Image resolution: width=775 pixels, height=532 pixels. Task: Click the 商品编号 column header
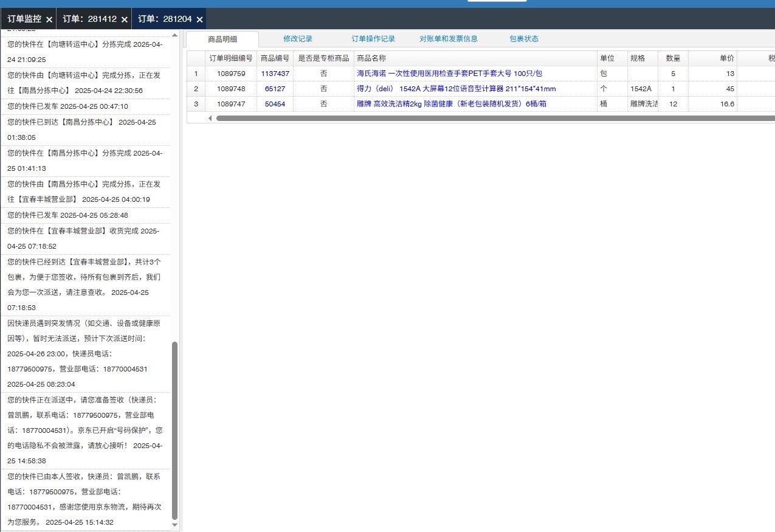pyautogui.click(x=275, y=58)
